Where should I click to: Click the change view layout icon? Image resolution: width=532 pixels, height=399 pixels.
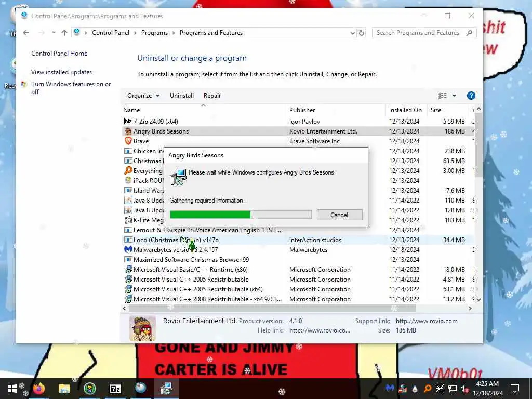442,96
